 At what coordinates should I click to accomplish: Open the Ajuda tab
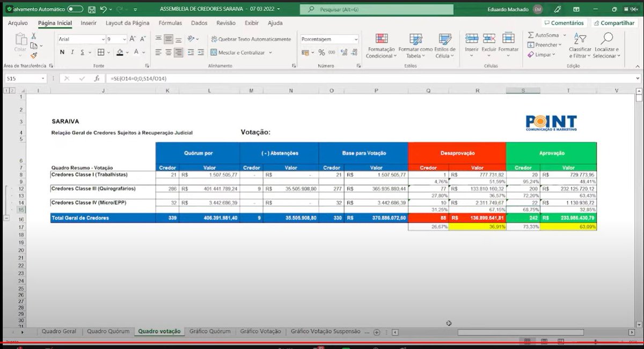275,23
